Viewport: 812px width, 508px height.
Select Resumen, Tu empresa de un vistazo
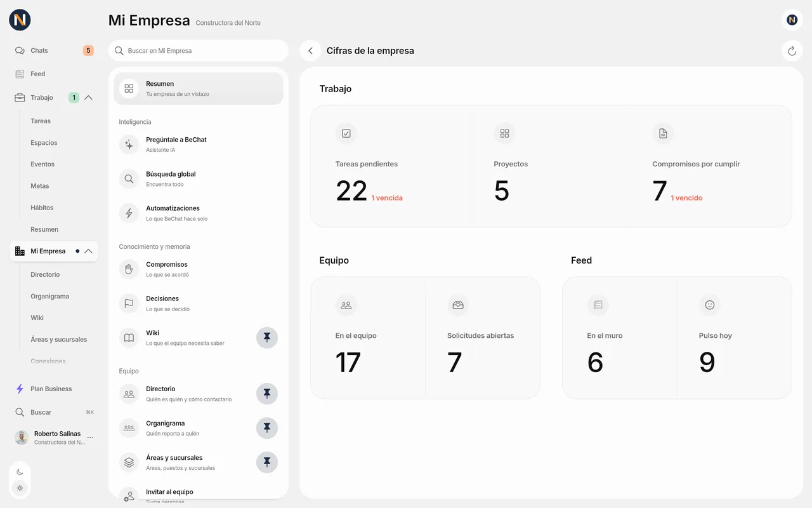199,88
